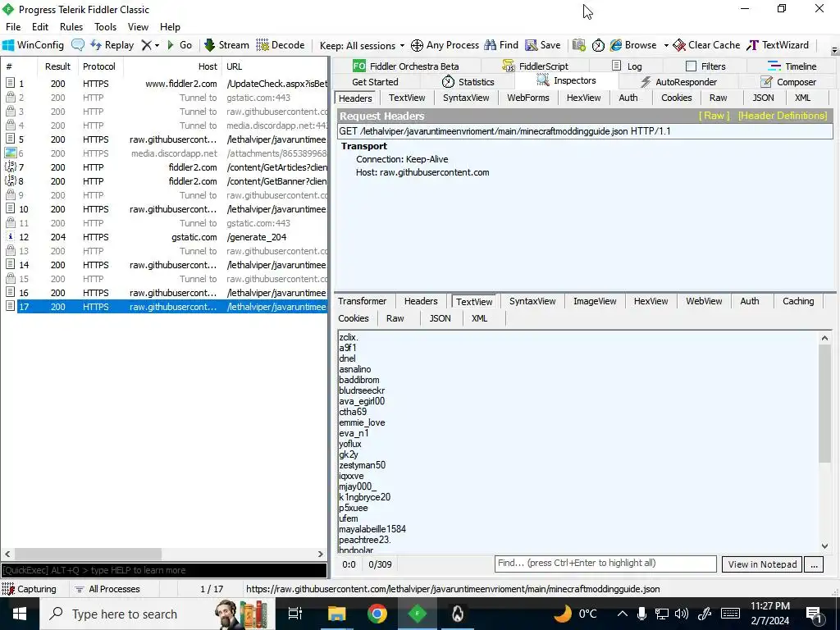
Task: Open WinConfig from the toolbar
Action: coord(33,45)
